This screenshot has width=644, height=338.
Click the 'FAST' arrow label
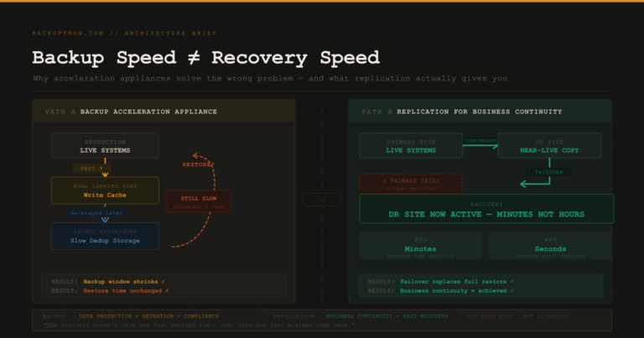[91, 169]
